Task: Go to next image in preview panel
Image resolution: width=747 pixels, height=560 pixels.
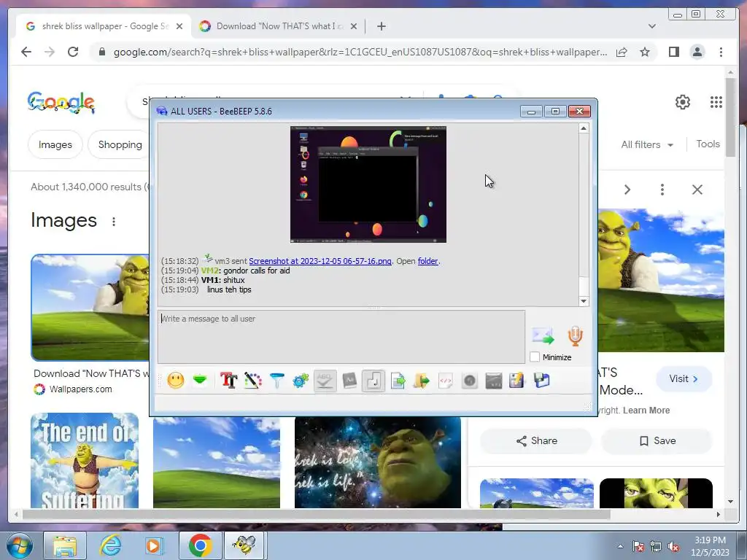Action: [x=627, y=190]
